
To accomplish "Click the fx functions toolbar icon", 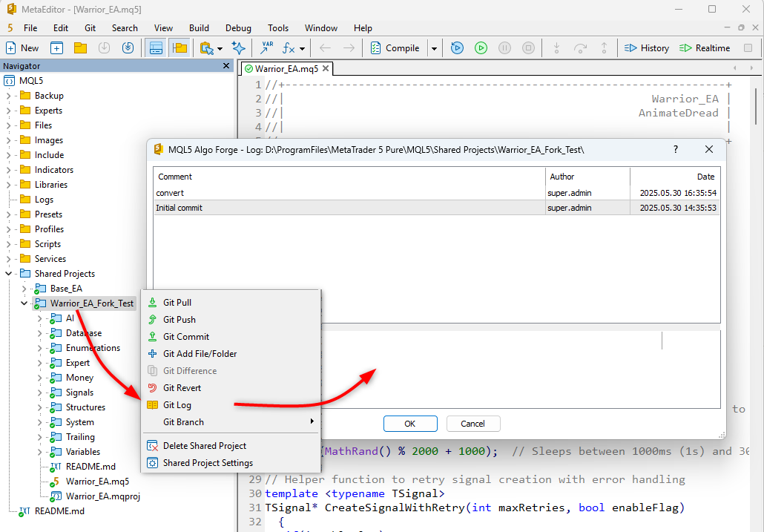I will point(289,47).
